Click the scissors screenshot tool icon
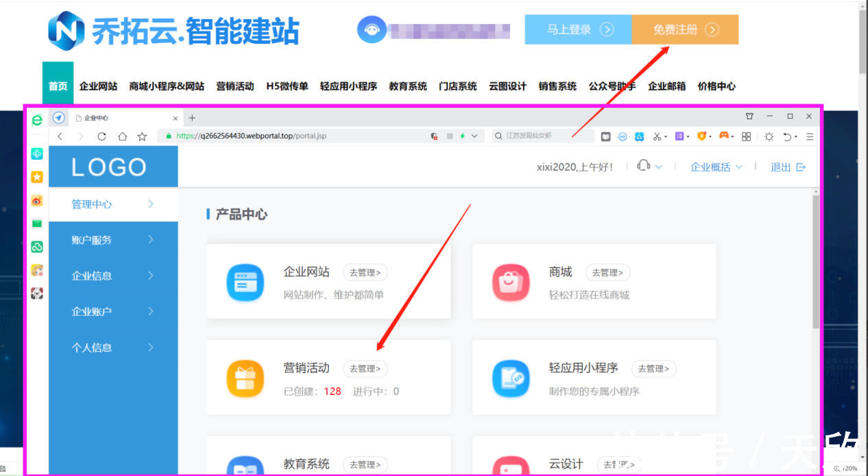The height and width of the screenshot is (476, 868). [x=657, y=136]
